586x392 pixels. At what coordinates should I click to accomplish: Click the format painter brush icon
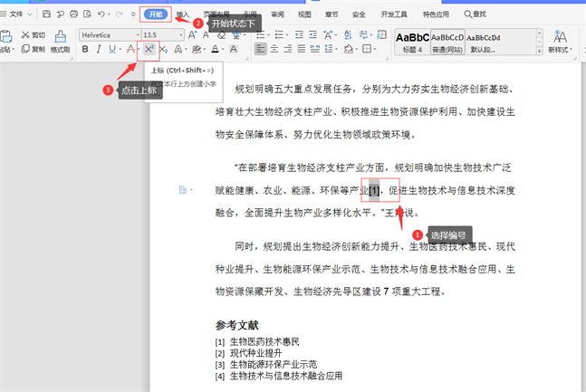pyautogui.click(x=61, y=36)
